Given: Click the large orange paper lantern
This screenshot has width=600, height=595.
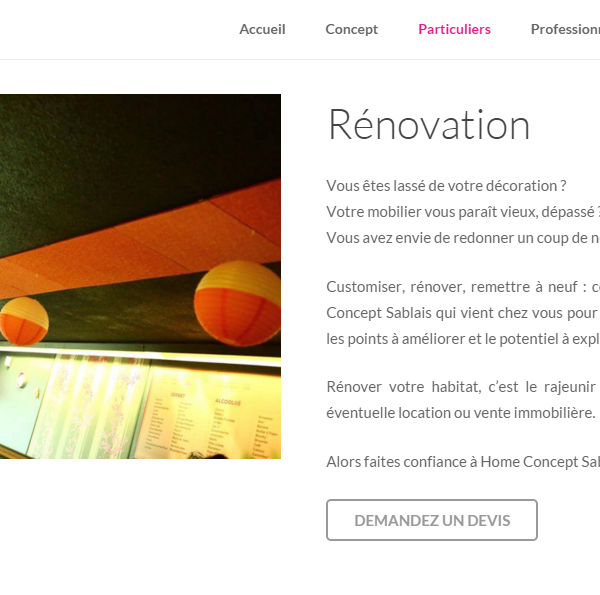Looking at the screenshot, I should (x=237, y=303).
